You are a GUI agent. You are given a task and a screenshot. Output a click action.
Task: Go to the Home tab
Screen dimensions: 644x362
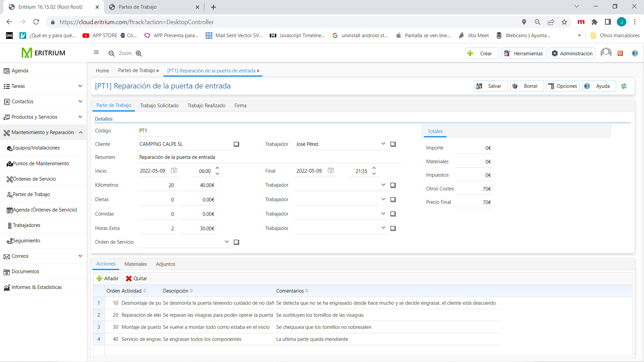(102, 71)
